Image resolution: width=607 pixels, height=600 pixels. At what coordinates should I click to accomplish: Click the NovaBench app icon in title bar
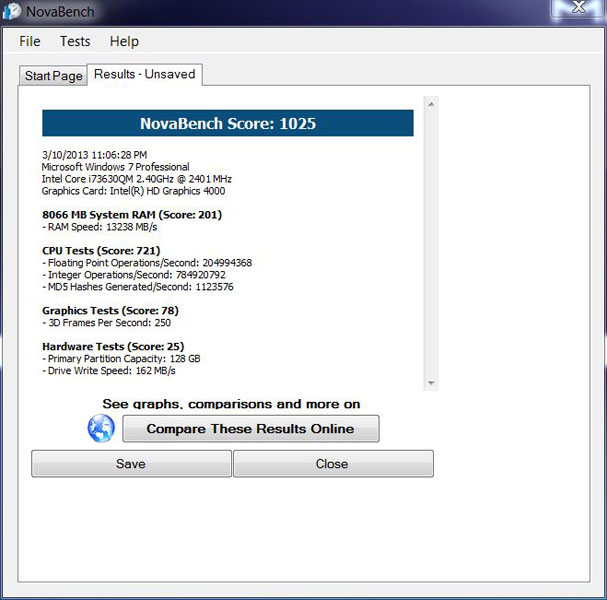(13, 10)
